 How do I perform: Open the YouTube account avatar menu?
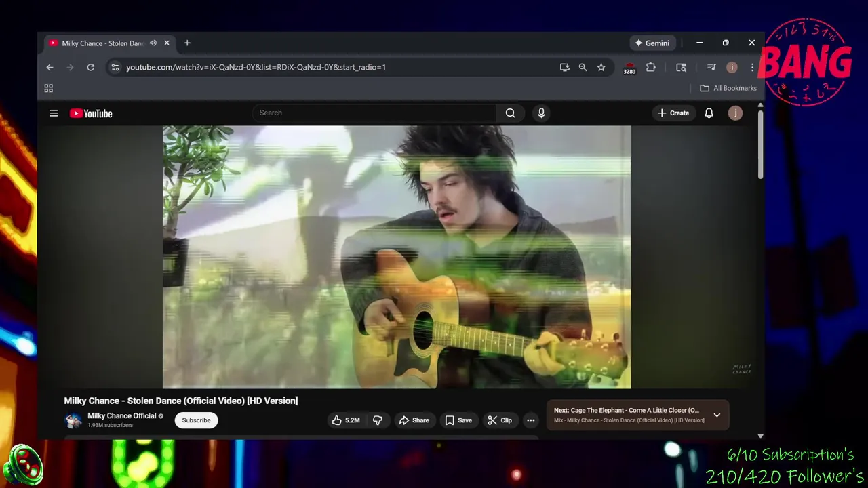(x=735, y=113)
